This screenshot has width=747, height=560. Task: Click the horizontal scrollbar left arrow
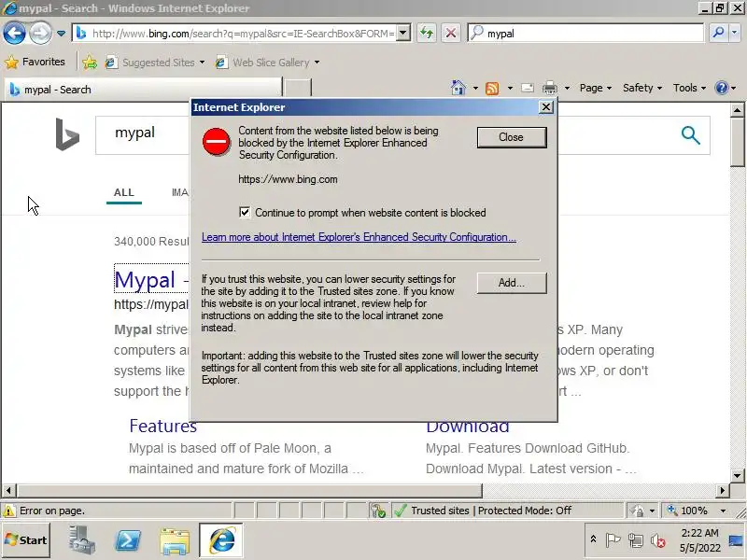(8, 490)
